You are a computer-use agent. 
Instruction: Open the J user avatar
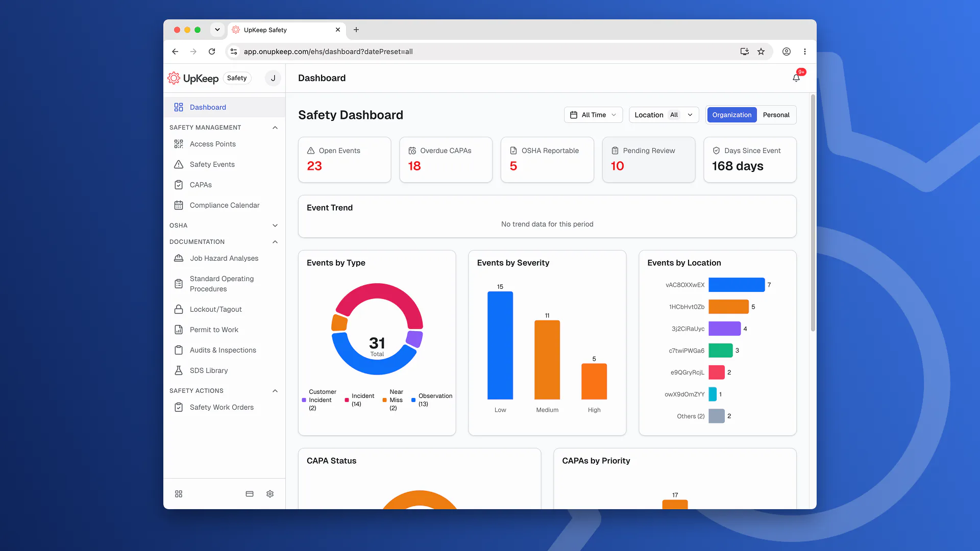(273, 78)
